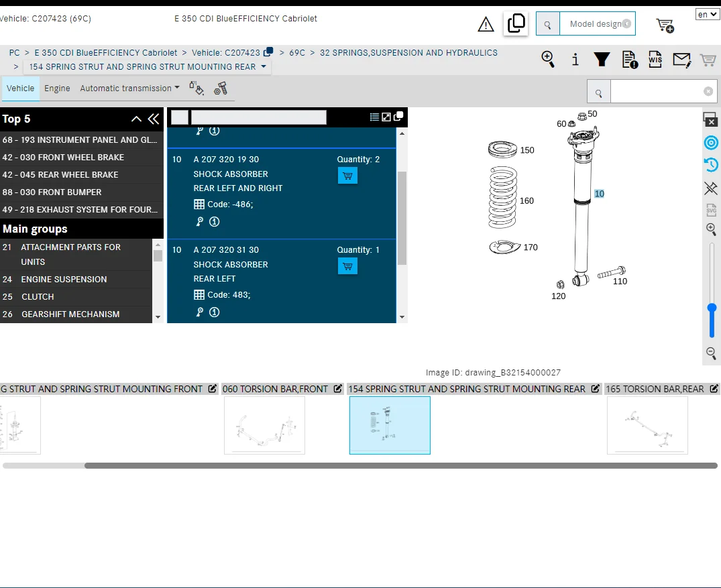Expand 154 SPRING STRUT subgroup breadcrumb dropdown
This screenshot has width=721, height=588.
click(264, 66)
